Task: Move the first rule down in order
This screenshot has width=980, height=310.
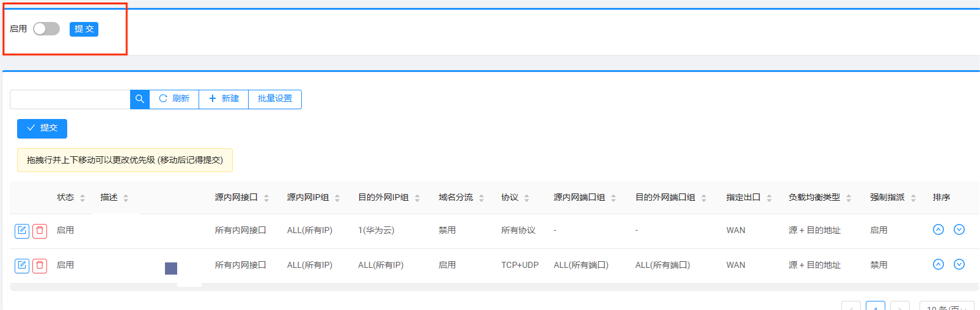Action: [x=959, y=229]
